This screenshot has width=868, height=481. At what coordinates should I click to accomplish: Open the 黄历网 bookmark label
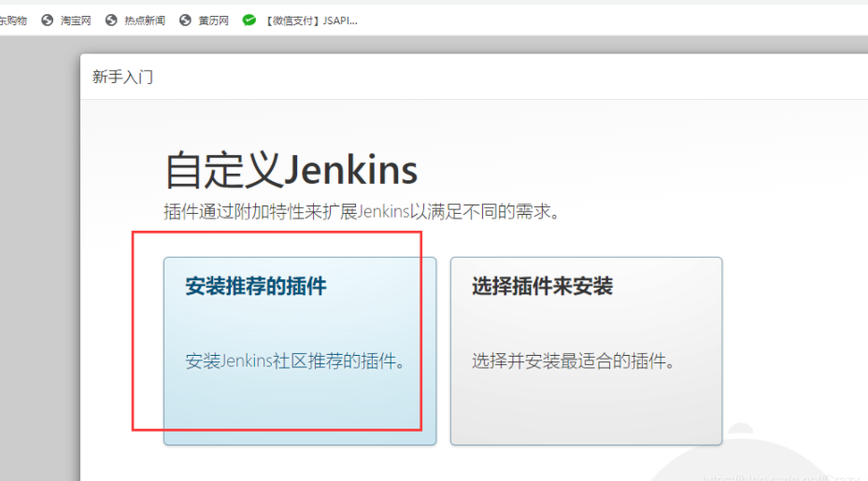pos(213,21)
